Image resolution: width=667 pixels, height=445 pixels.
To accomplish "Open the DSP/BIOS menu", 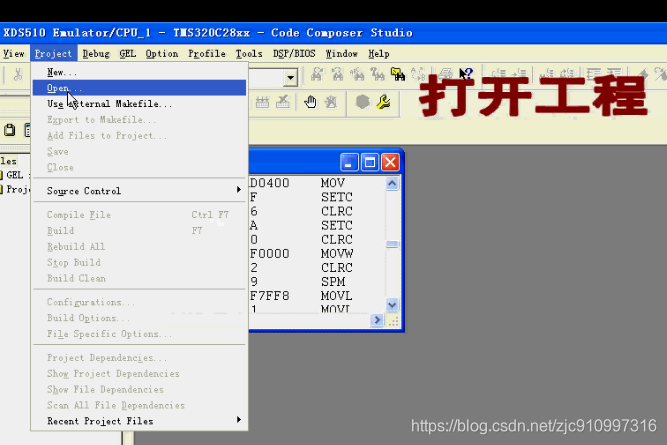I will coord(294,54).
